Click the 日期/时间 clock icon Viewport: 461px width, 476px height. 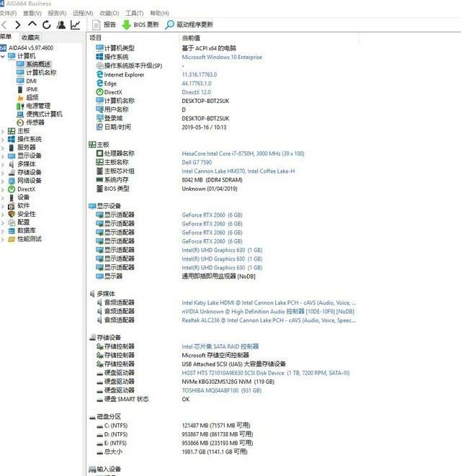pos(99,127)
